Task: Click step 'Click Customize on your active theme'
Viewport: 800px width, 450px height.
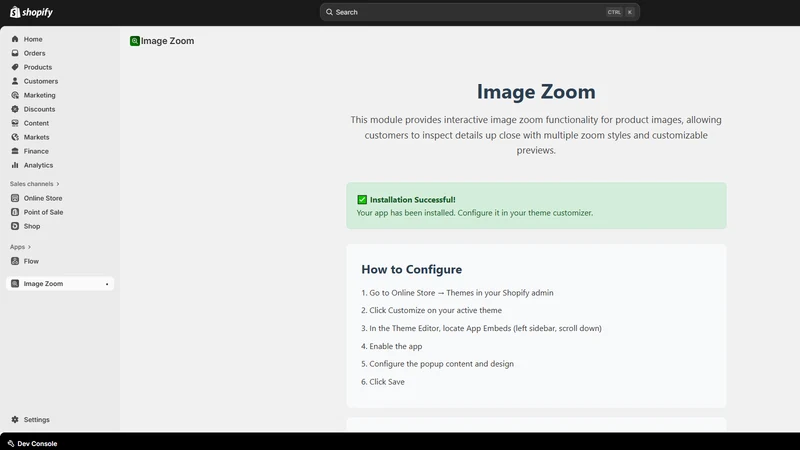Action: point(432,310)
